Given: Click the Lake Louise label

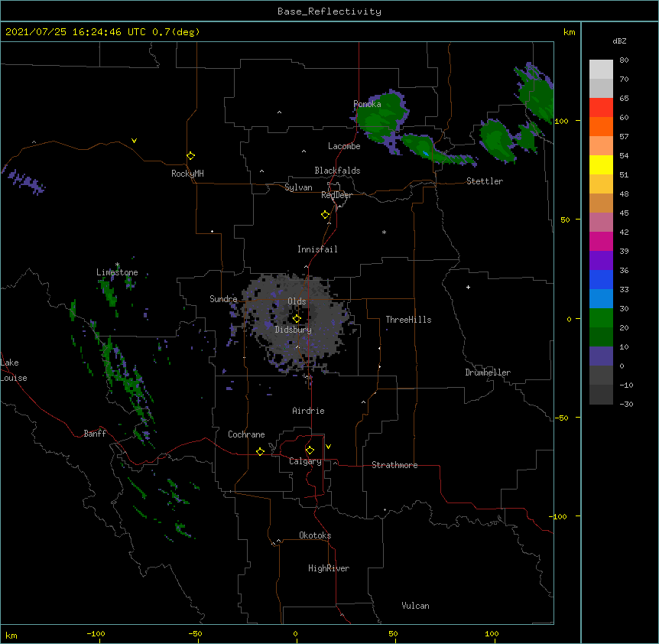Looking at the screenshot, I should tap(14, 370).
